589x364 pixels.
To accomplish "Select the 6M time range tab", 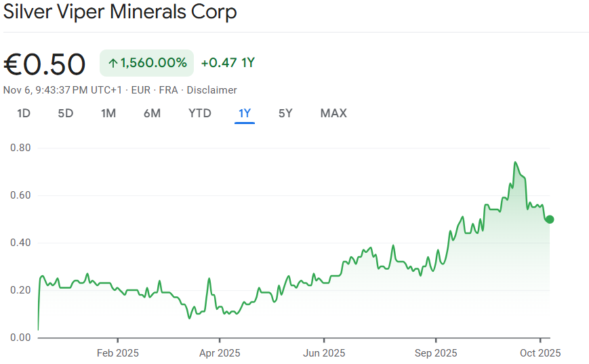I will [152, 113].
